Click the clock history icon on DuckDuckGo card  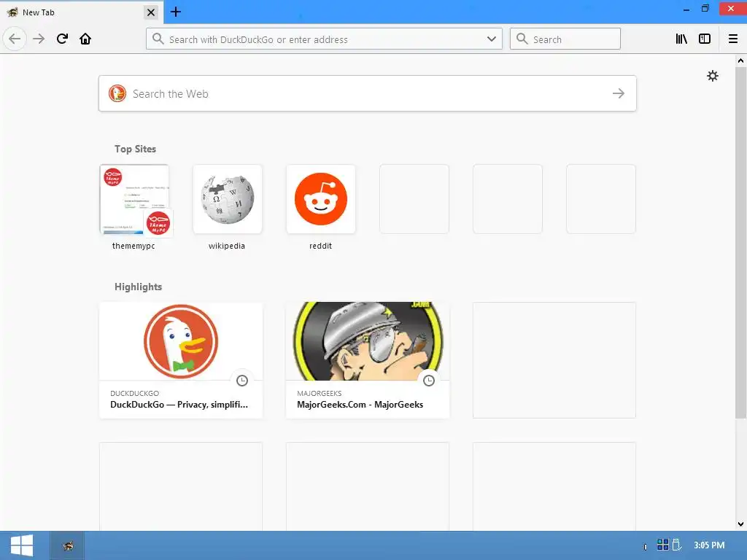pos(242,381)
